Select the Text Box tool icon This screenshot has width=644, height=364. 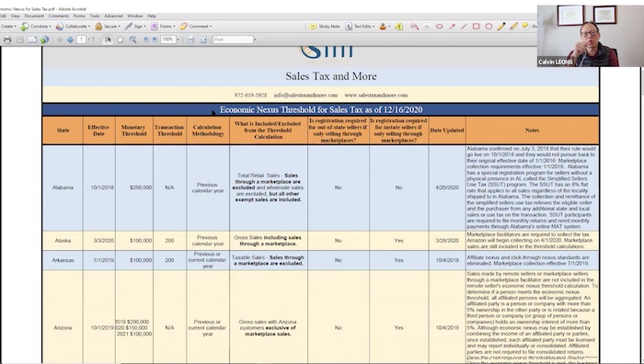[x=426, y=27]
